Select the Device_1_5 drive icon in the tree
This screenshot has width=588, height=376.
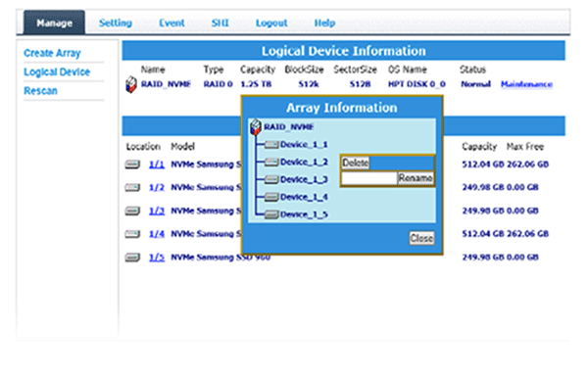pyautogui.click(x=271, y=214)
